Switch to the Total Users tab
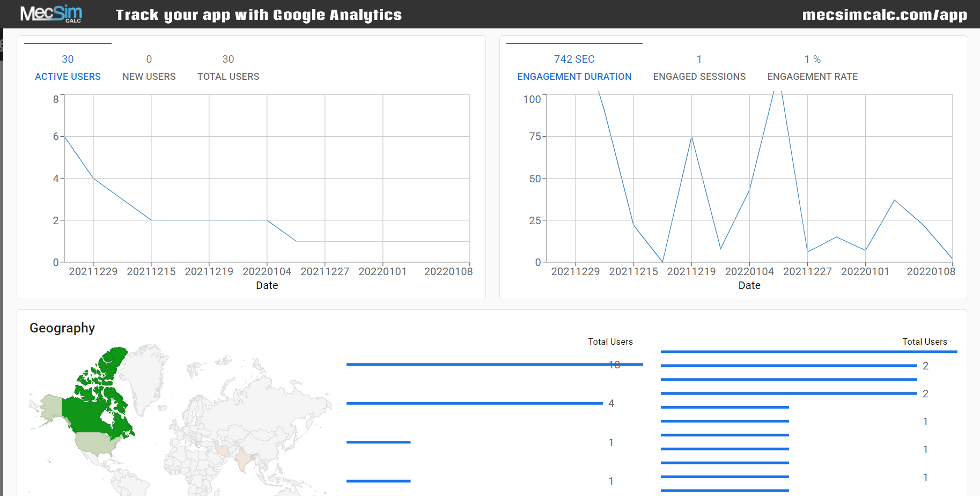 pos(228,68)
